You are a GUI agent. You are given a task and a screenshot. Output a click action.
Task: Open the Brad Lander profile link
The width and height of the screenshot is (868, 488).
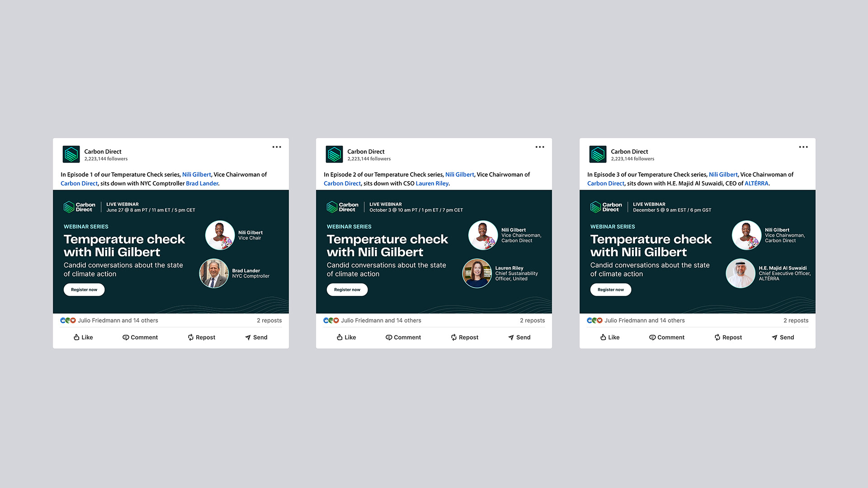coord(202,183)
